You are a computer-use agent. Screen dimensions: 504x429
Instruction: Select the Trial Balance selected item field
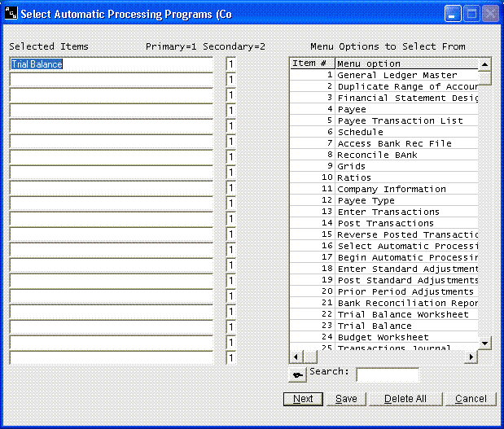pyautogui.click(x=111, y=64)
